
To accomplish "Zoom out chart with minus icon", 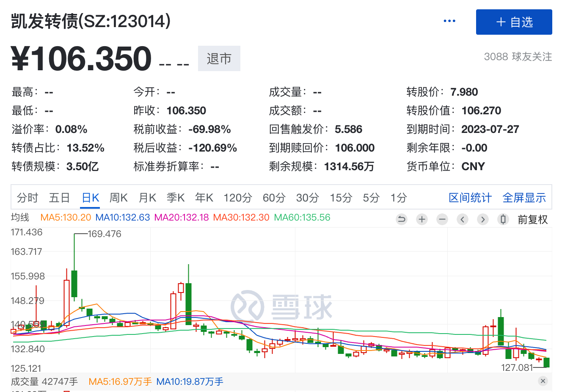I will (x=442, y=219).
